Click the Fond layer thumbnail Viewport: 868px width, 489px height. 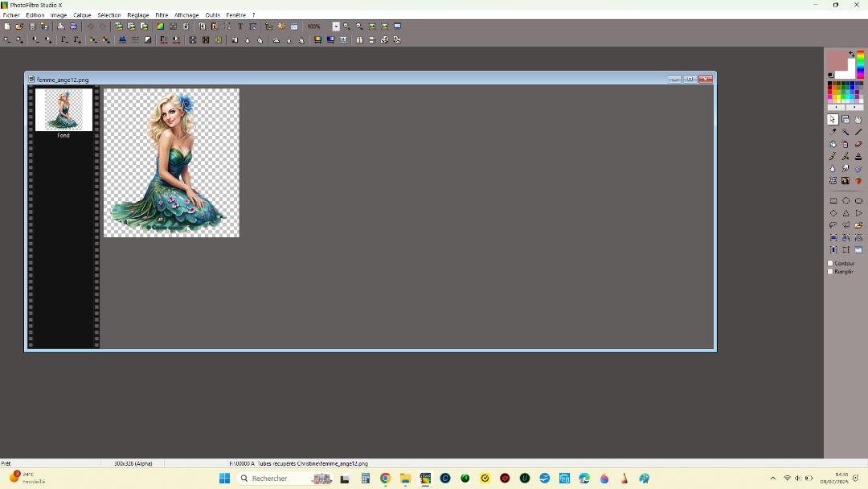(x=63, y=109)
